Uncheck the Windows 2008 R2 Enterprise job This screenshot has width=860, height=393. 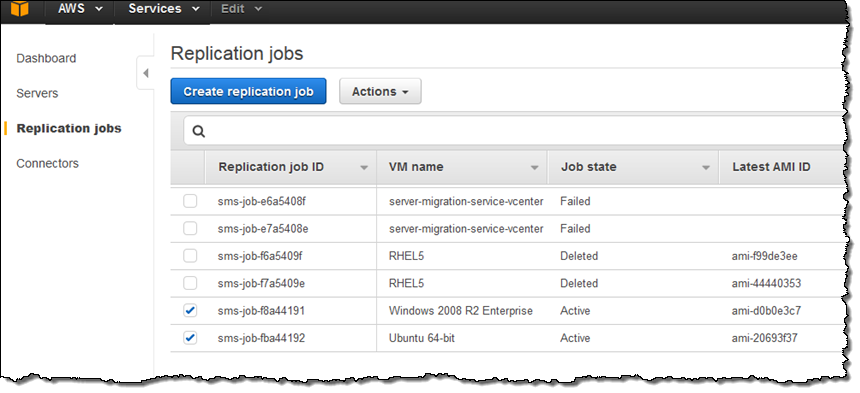[x=190, y=311]
